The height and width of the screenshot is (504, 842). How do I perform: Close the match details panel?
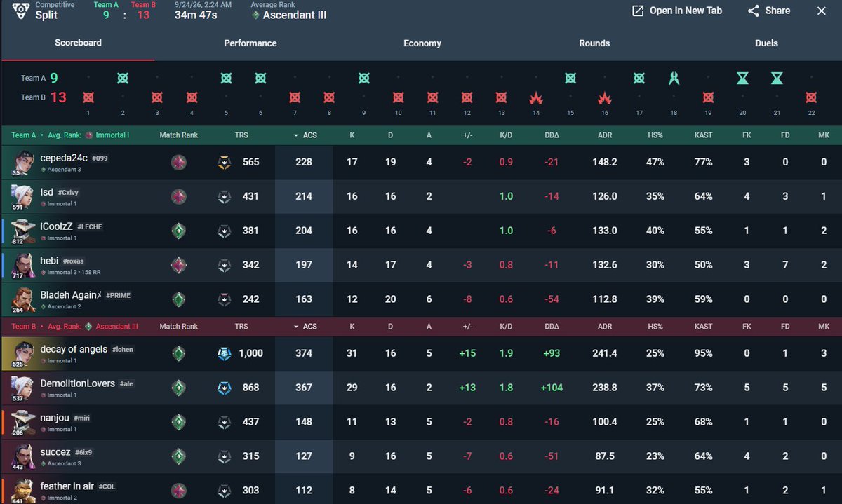[x=822, y=11]
